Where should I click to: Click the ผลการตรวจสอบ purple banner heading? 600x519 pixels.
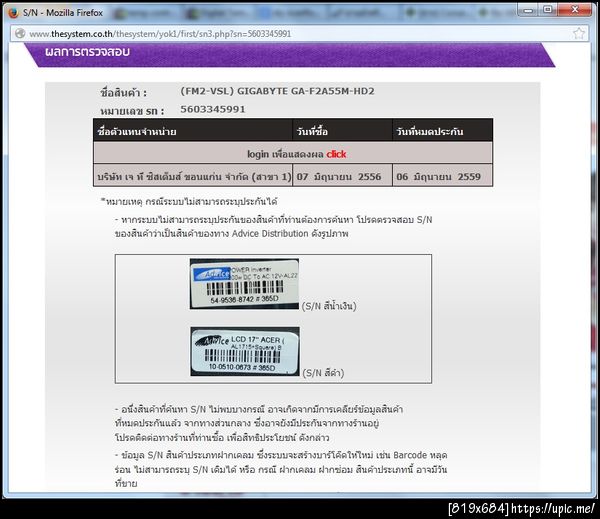(x=87, y=51)
